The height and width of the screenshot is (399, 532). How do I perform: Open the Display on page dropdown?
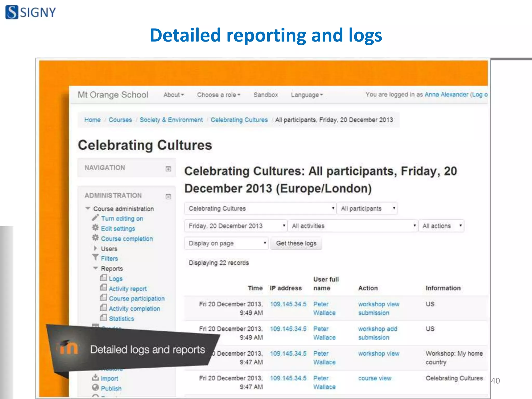pos(226,243)
